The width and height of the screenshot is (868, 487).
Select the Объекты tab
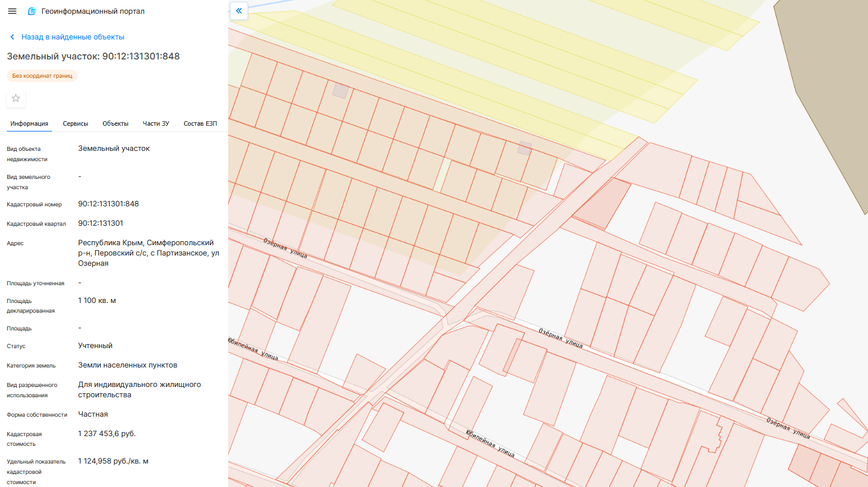(x=116, y=123)
